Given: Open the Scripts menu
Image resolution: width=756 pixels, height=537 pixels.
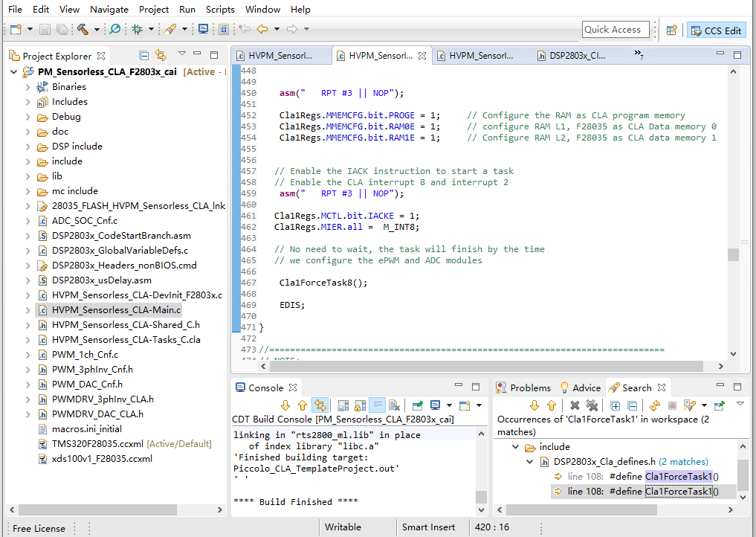Looking at the screenshot, I should point(220,10).
